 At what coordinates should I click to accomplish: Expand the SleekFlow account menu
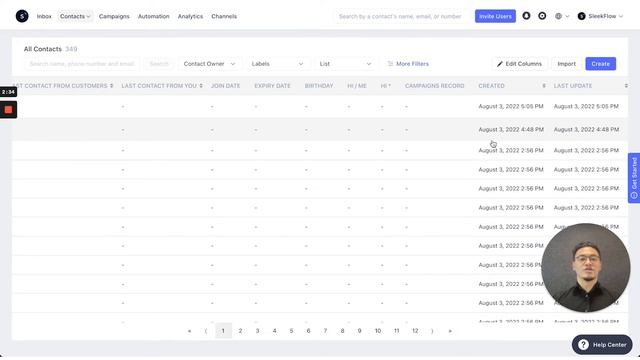(600, 16)
